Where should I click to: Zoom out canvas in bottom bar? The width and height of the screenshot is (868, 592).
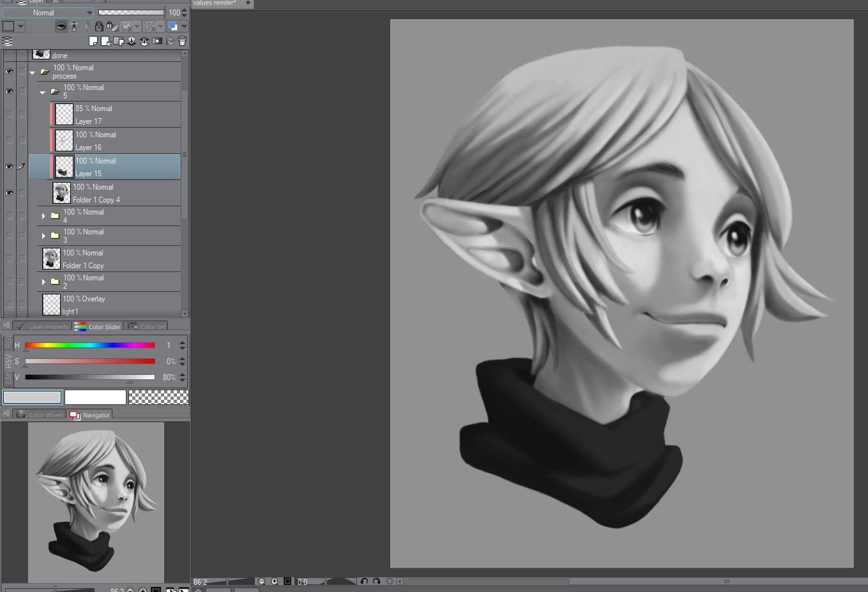click(x=262, y=582)
